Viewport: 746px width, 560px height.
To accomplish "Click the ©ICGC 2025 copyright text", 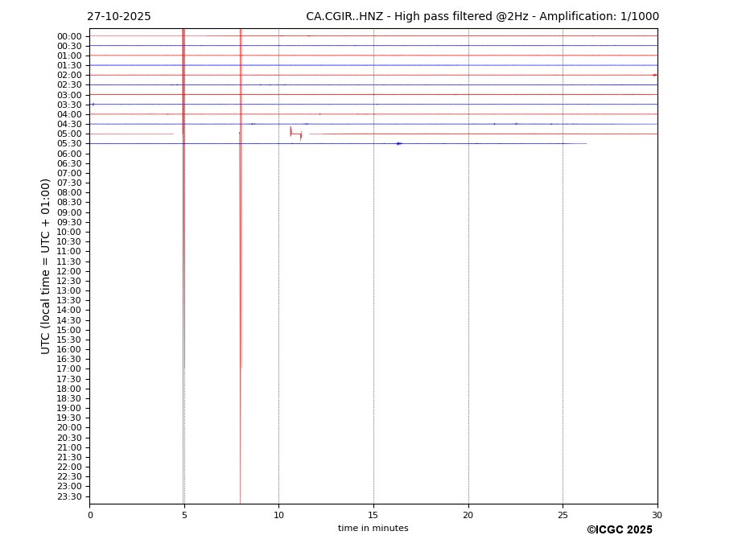I will coord(619,530).
